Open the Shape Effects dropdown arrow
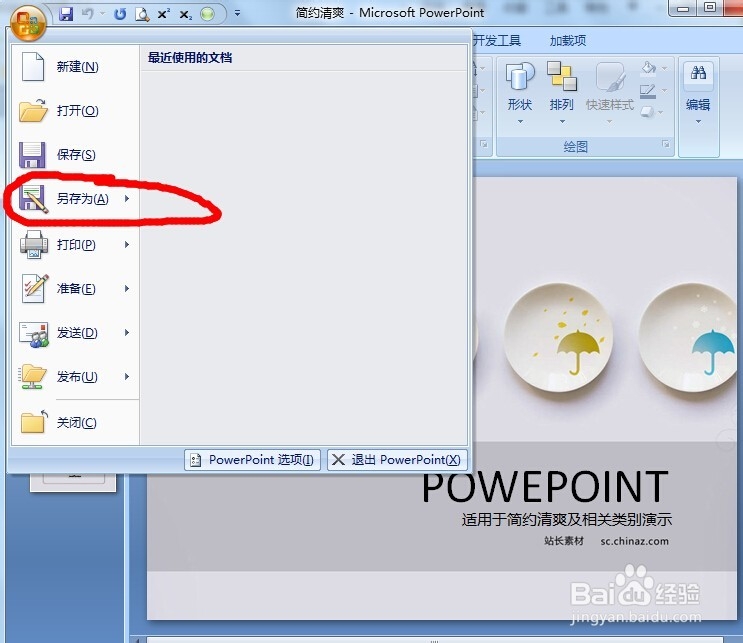Image resolution: width=743 pixels, height=643 pixels. (661, 112)
